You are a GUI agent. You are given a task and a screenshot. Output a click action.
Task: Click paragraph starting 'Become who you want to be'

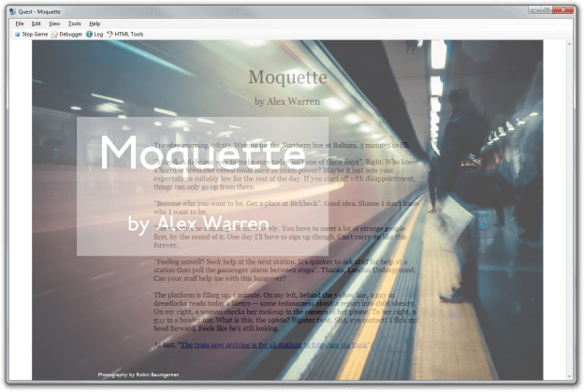(x=286, y=208)
